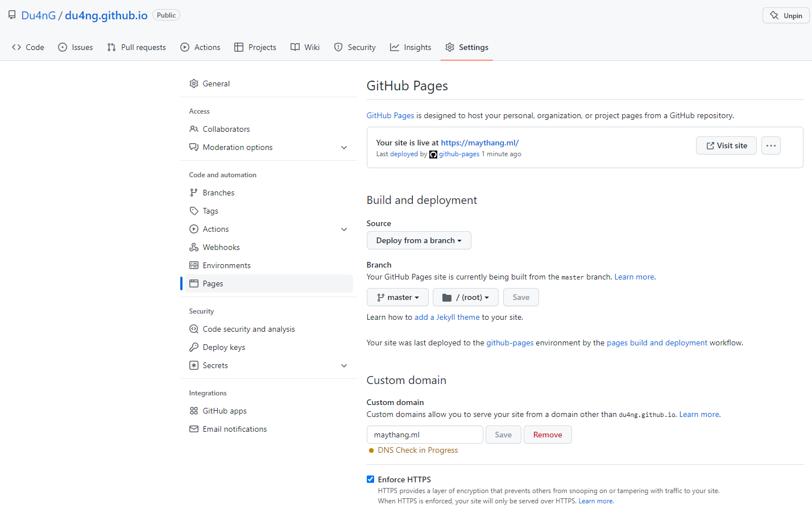Viewport: 812px width, 509px height.
Task: Open the / (root) folder dropdown
Action: [465, 297]
